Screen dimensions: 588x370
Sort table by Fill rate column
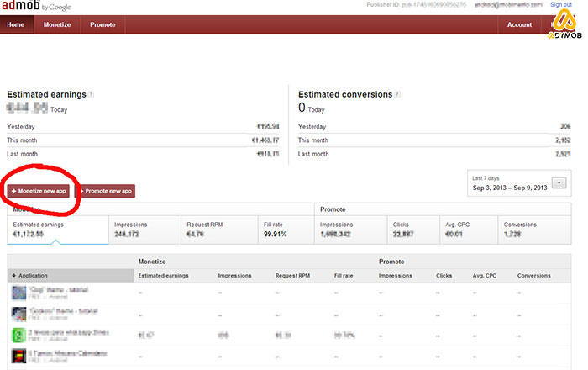tap(344, 276)
